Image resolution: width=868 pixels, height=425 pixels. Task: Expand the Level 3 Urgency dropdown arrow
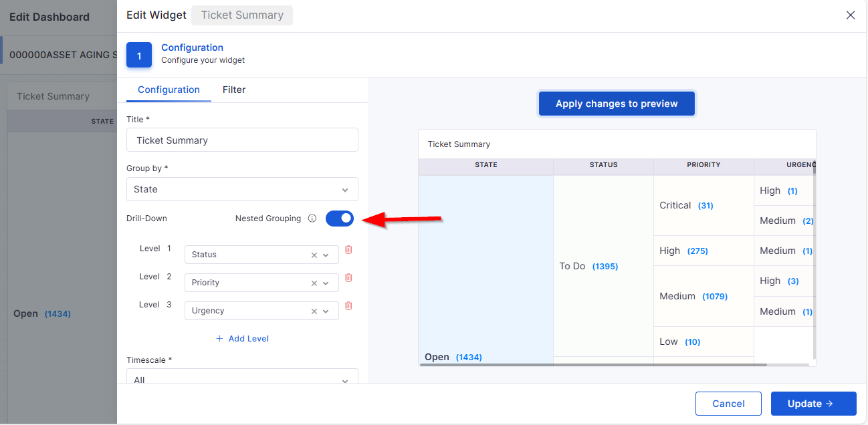point(326,311)
